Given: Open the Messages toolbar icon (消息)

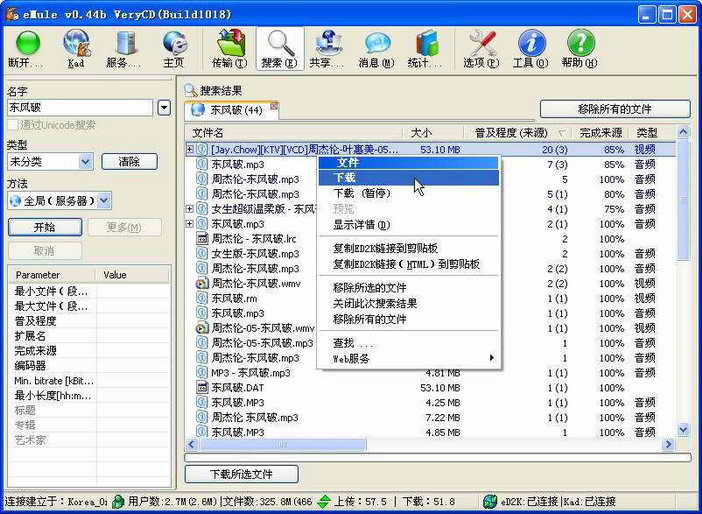Looking at the screenshot, I should [377, 47].
